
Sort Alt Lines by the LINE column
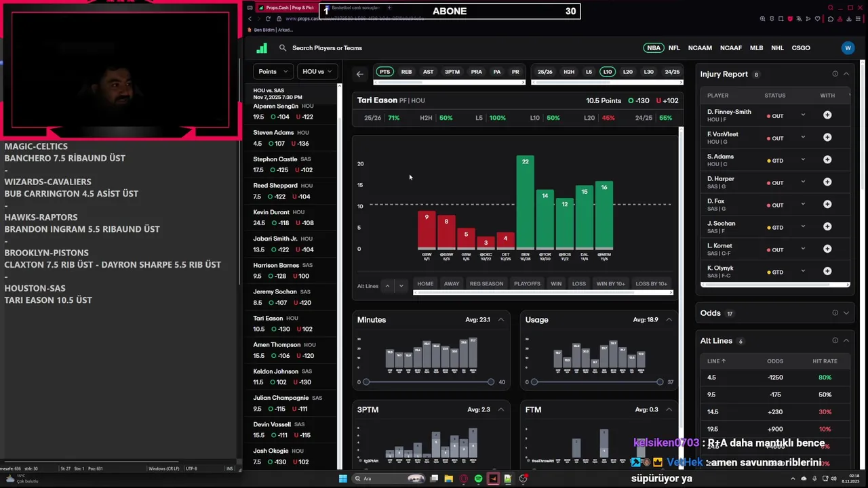(716, 361)
